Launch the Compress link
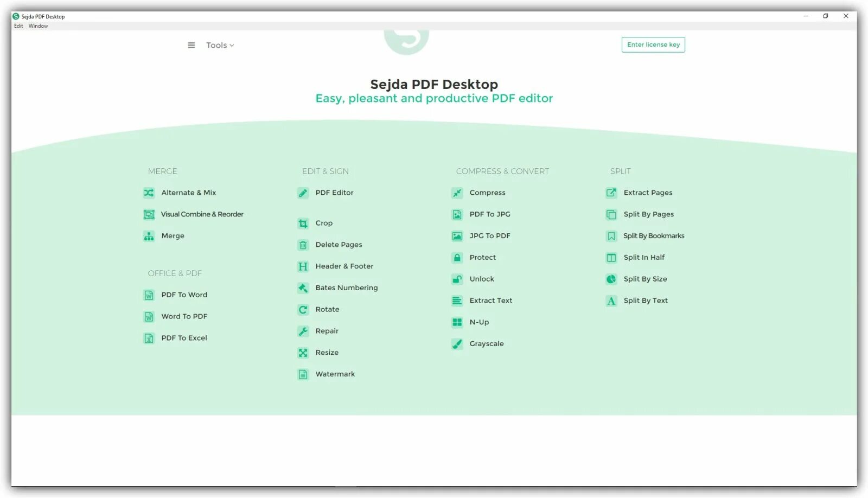868x498 pixels. point(487,193)
